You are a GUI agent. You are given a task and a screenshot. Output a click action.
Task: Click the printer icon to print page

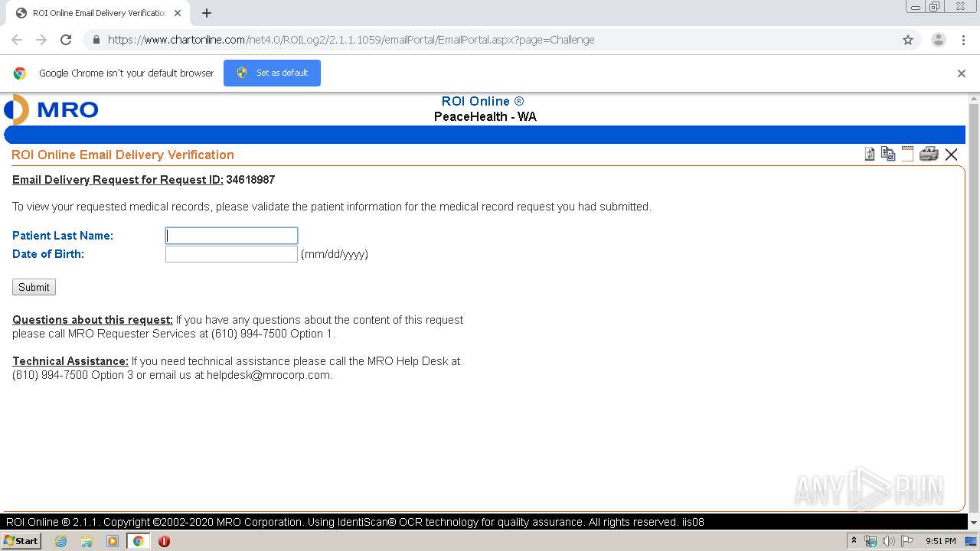tap(929, 154)
